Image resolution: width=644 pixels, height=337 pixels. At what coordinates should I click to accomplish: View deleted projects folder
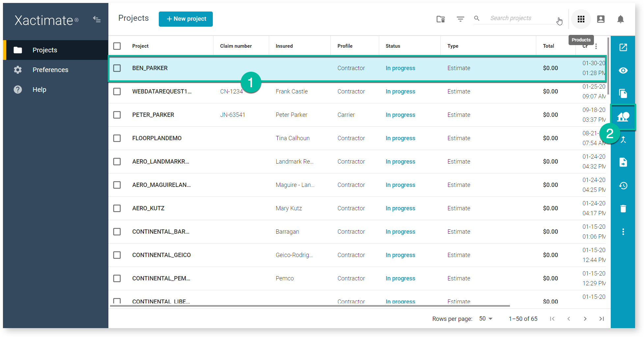440,19
